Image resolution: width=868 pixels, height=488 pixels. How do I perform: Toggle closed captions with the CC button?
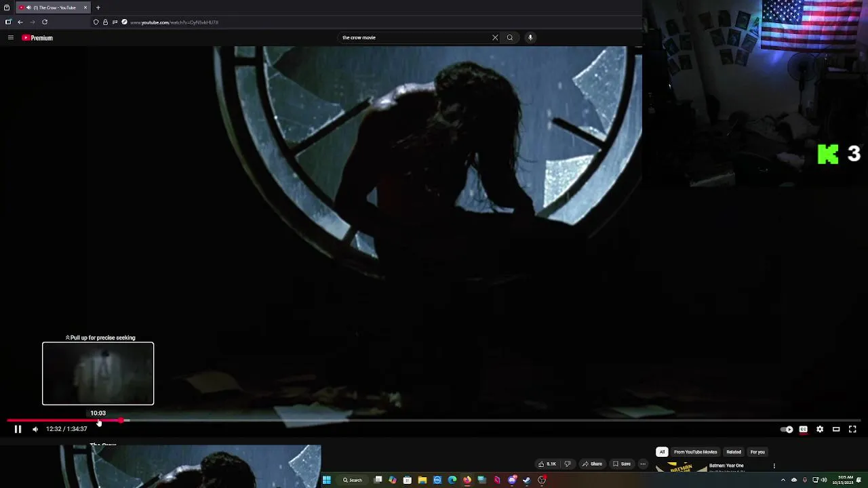[804, 429]
